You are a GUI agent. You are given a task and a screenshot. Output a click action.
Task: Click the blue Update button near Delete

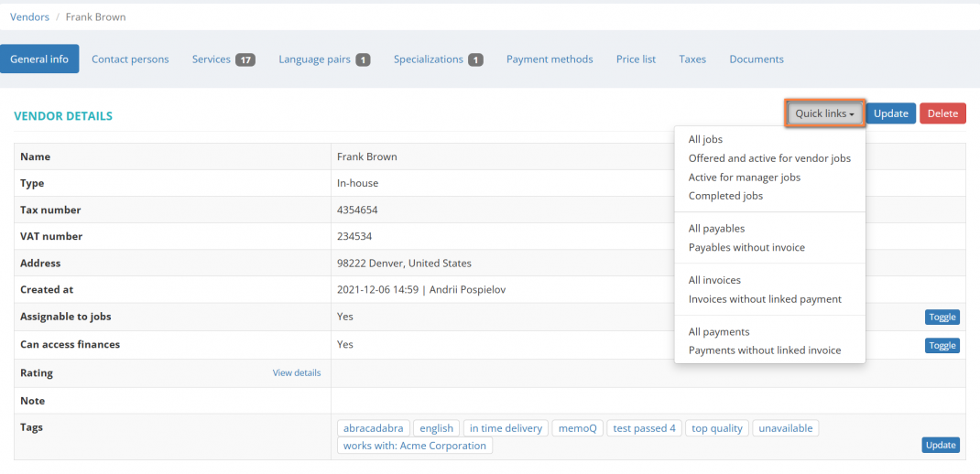[891, 113]
